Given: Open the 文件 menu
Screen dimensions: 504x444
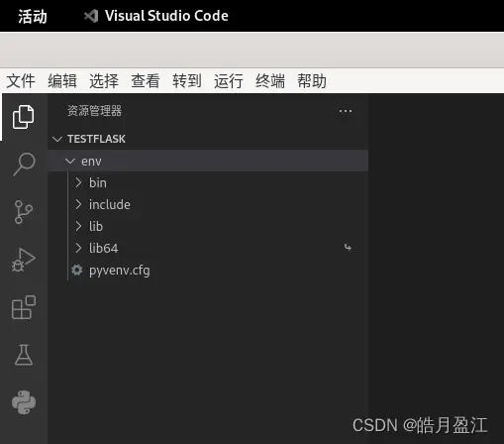Looking at the screenshot, I should point(21,81).
